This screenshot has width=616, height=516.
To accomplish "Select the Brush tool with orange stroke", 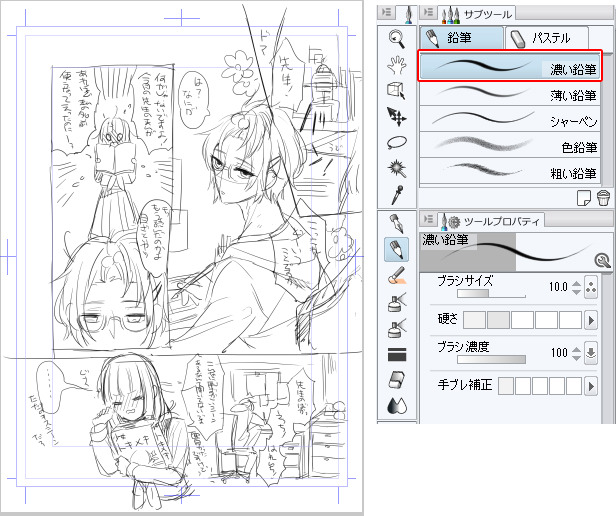I will (x=397, y=275).
